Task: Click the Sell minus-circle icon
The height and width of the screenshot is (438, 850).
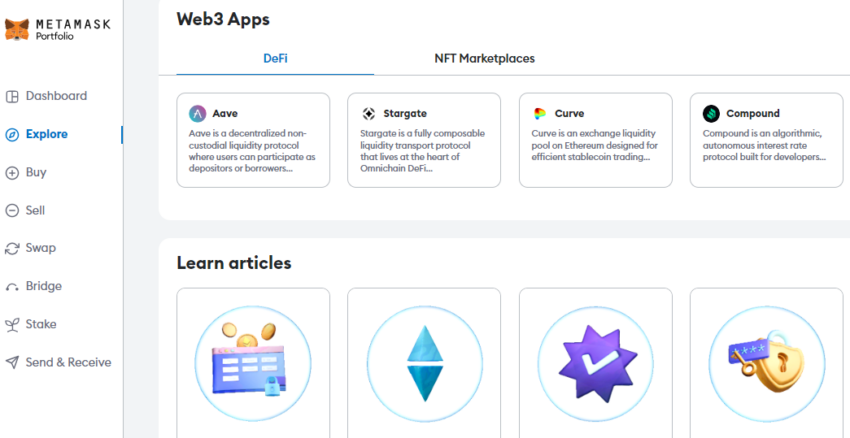Action: pyautogui.click(x=12, y=211)
